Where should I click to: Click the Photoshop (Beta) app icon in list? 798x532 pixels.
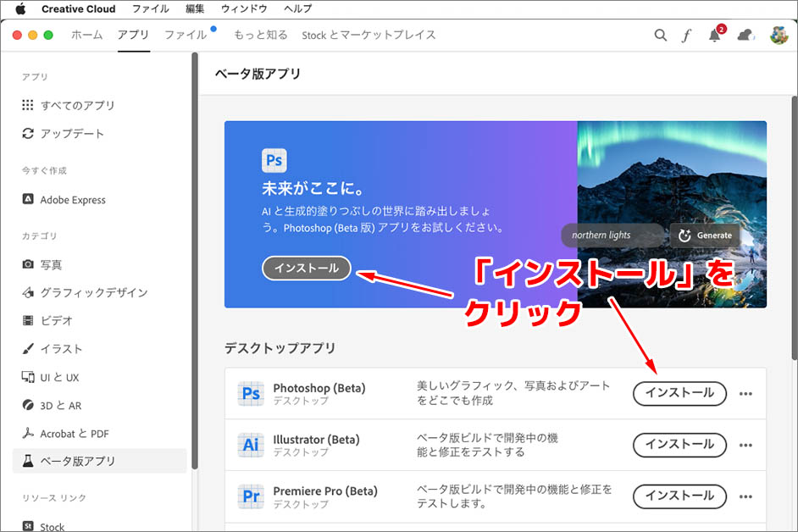[252, 394]
